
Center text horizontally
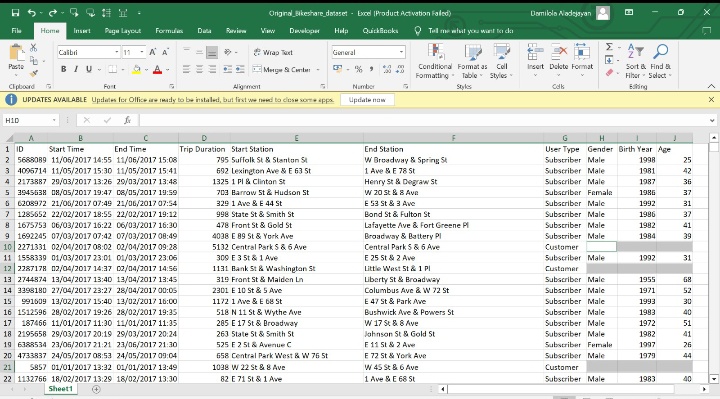[x=199, y=69]
